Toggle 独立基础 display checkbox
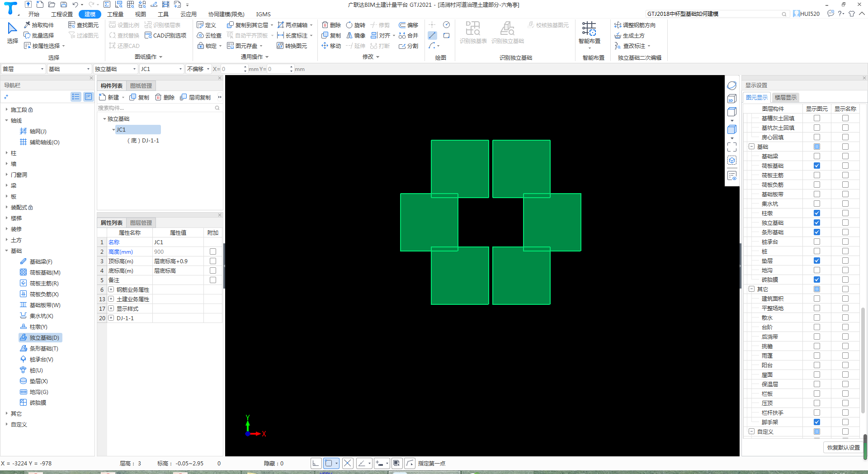The image size is (868, 474). (x=817, y=223)
